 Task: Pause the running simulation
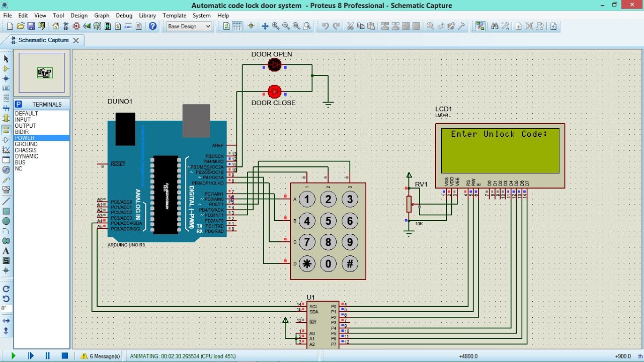point(48,356)
